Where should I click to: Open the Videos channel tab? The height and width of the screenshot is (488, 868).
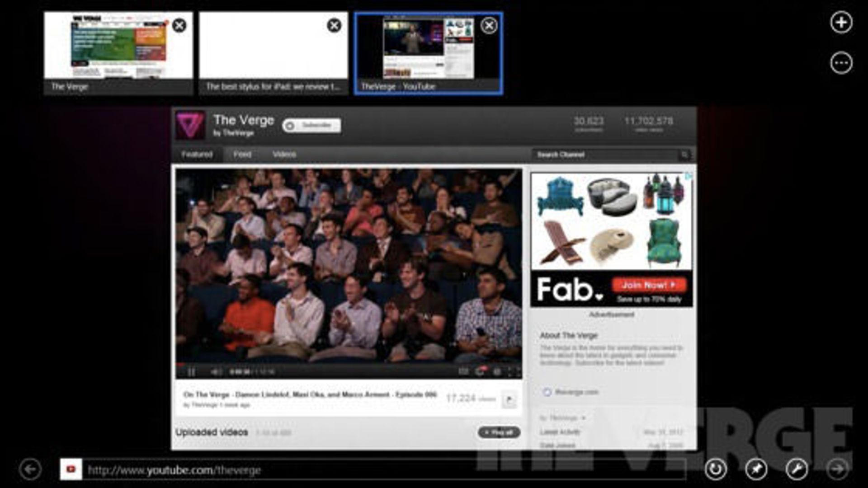pyautogui.click(x=284, y=155)
